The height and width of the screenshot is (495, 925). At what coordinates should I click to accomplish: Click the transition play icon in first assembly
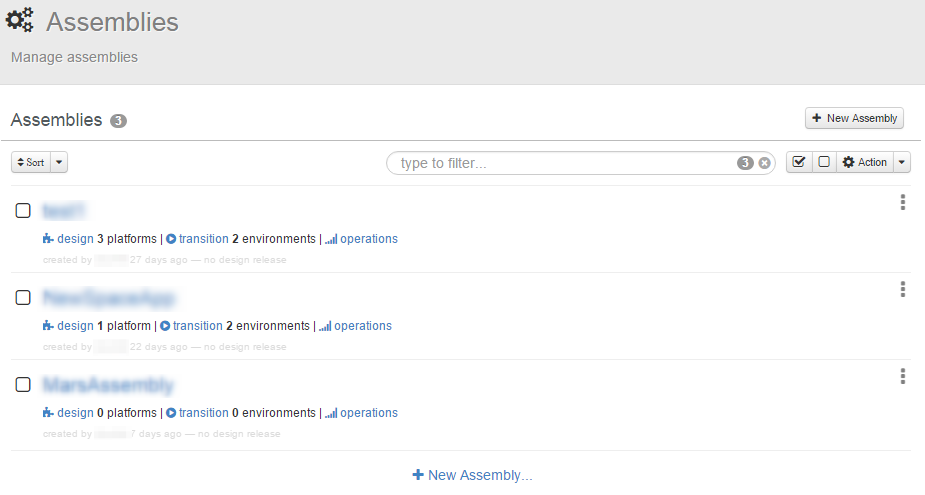tap(171, 239)
